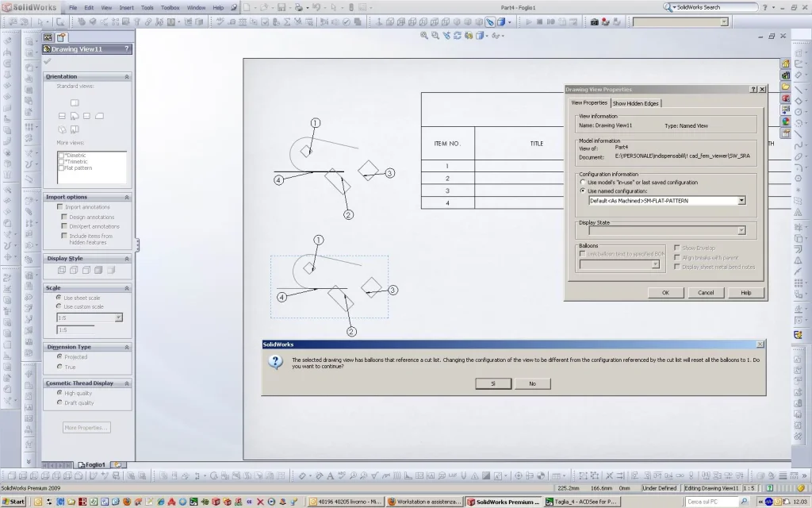
Task: Open the File menu
Action: [x=73, y=8]
